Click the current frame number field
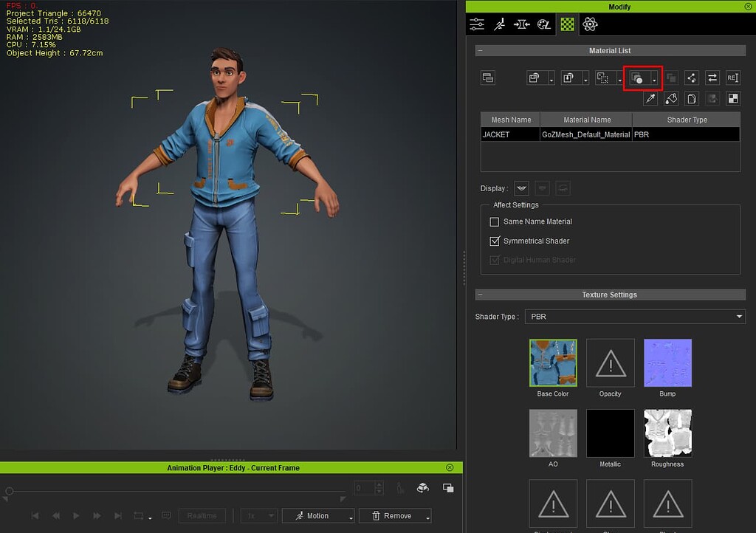 click(364, 488)
